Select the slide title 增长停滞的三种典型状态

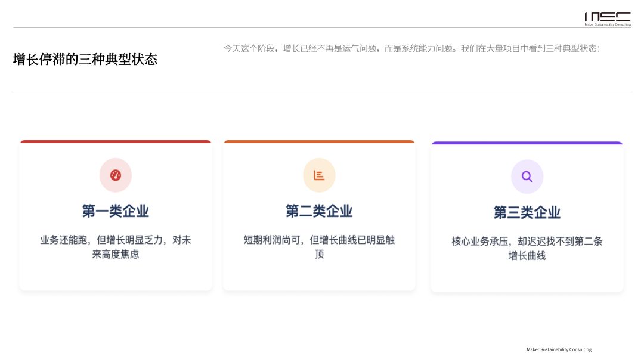coord(85,60)
